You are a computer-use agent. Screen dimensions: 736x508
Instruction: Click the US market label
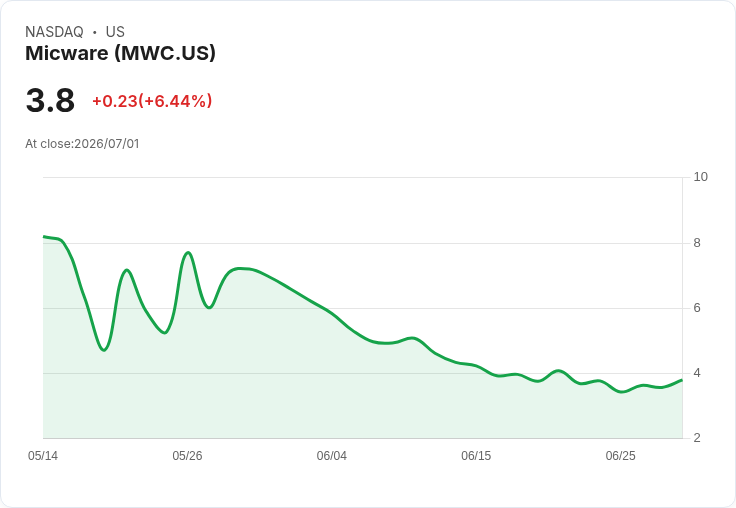click(115, 32)
